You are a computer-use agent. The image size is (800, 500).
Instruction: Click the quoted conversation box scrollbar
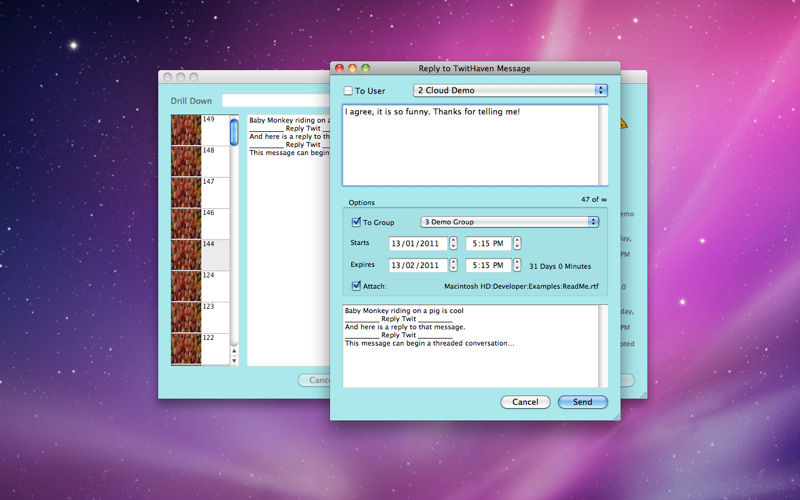tap(603, 346)
